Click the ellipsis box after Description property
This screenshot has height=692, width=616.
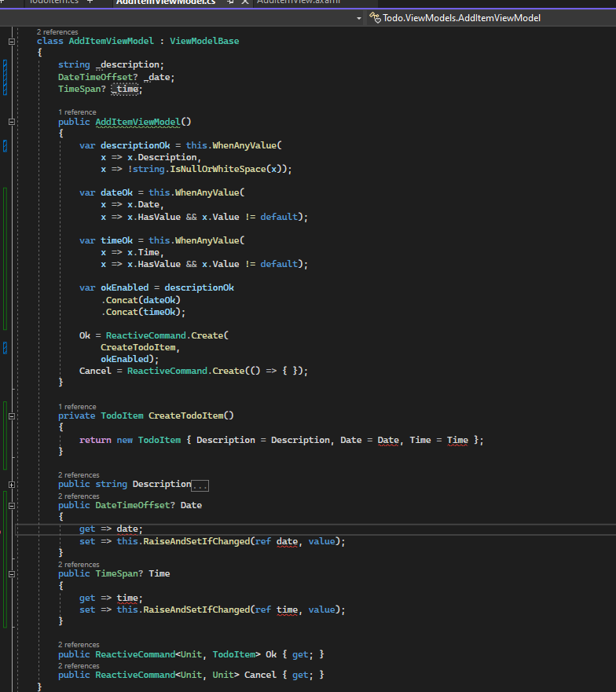[x=200, y=485]
